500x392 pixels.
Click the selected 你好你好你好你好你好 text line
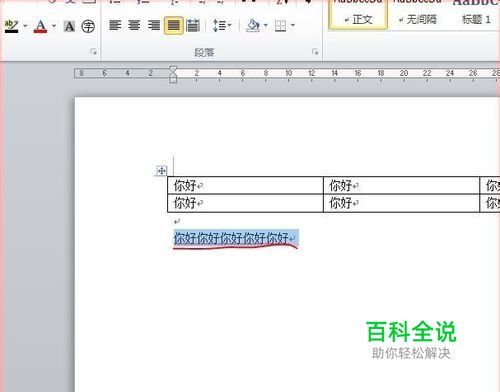pos(231,238)
